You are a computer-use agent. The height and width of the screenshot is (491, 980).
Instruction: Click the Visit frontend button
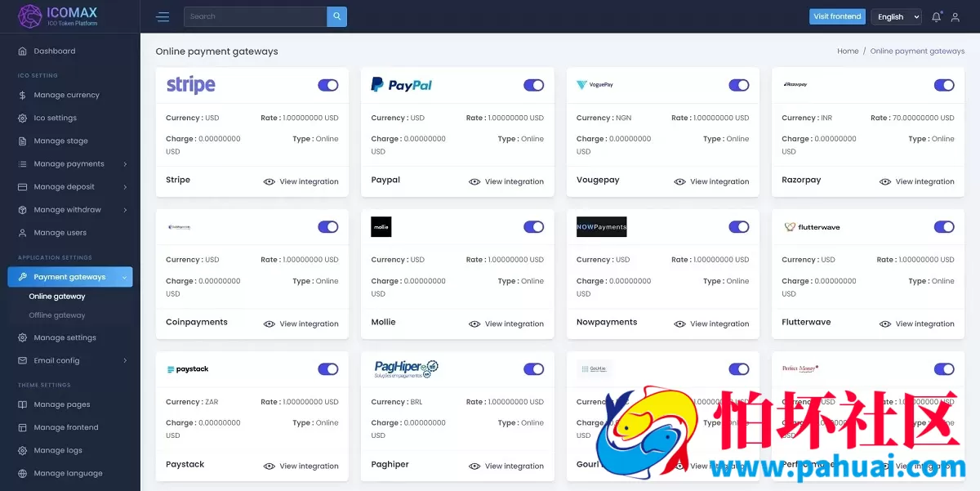tap(837, 16)
